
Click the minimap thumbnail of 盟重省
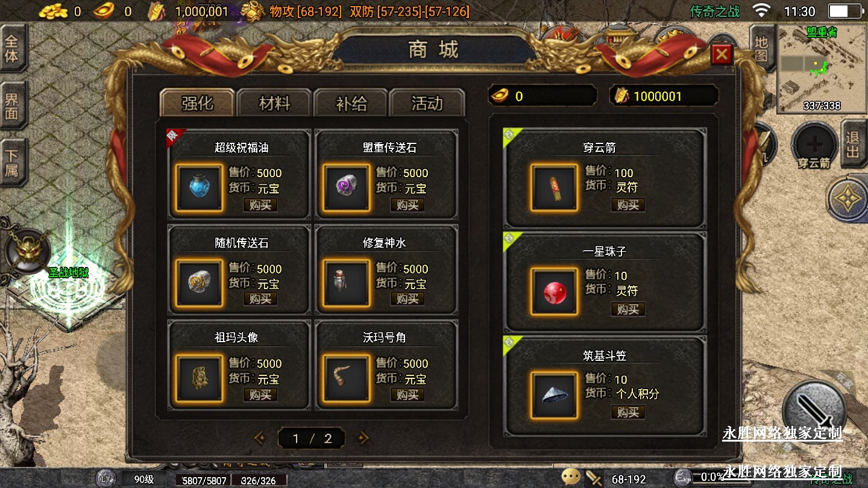[822, 69]
